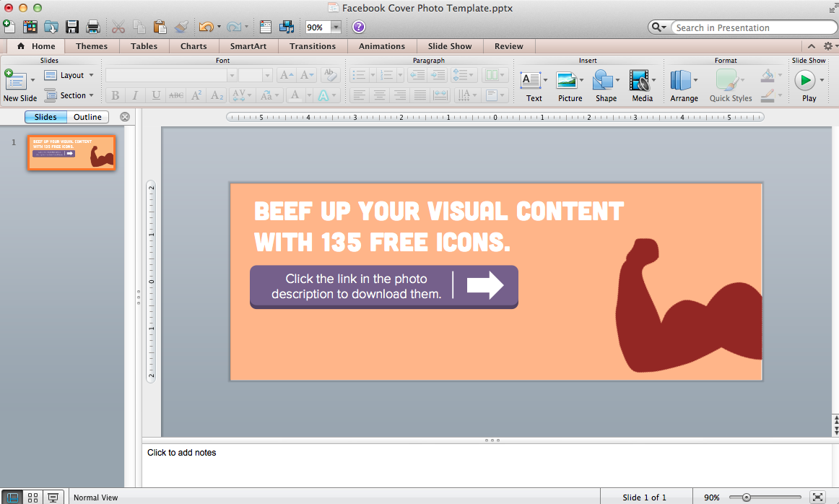Open the Slide Show ribbon tab
Screen dimensions: 839x504
[449, 46]
